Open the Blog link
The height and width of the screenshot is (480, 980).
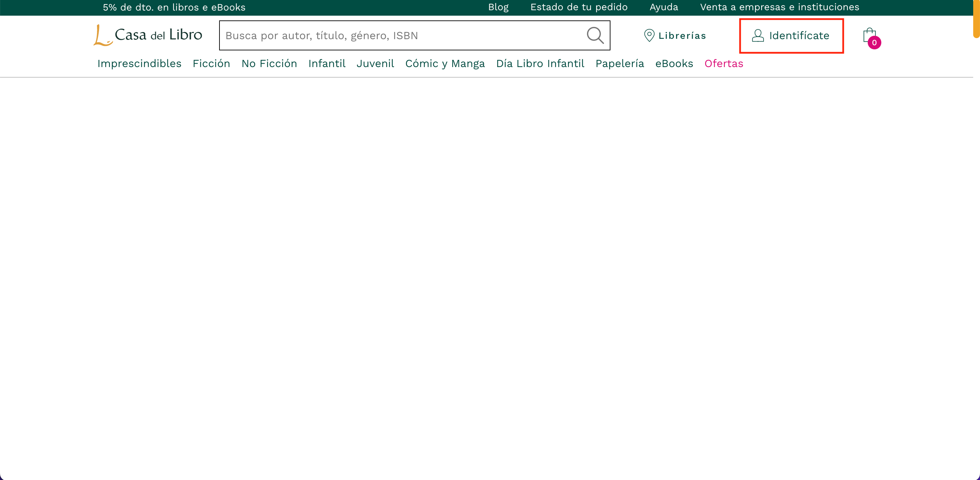[x=499, y=7]
